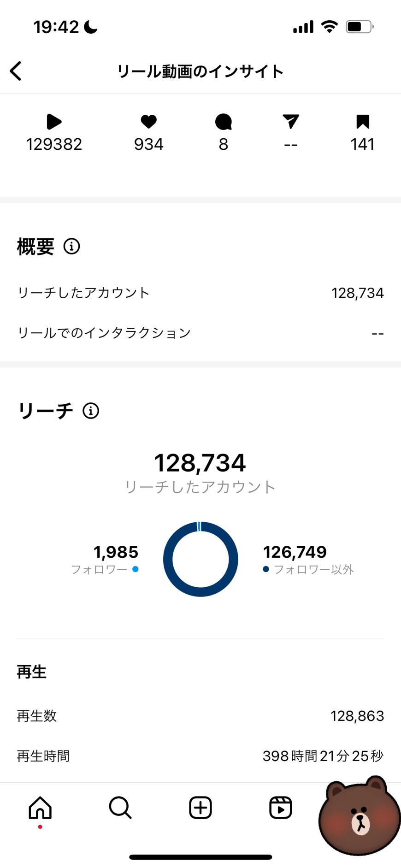This screenshot has width=401, height=868.
Task: Tap the shares paper plane icon
Action: (291, 122)
